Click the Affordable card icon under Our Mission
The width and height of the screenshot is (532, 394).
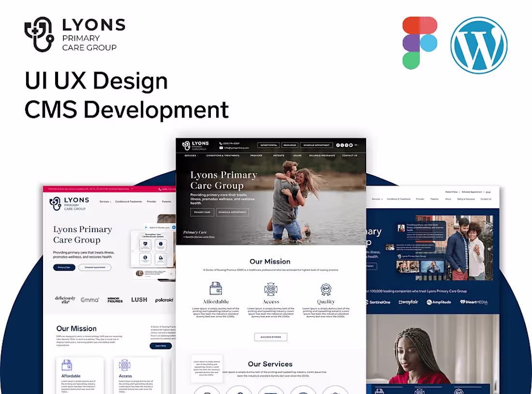216,289
